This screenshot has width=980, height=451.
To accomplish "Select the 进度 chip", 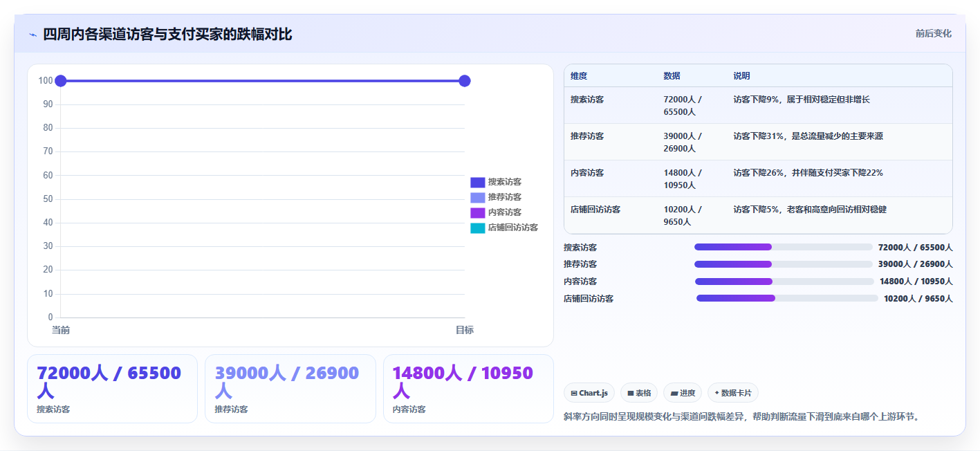I will (x=683, y=393).
